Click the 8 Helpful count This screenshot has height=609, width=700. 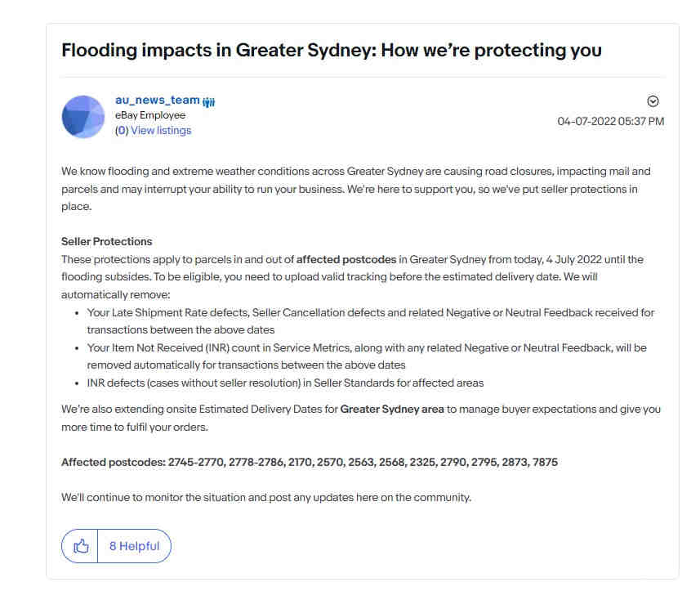135,546
